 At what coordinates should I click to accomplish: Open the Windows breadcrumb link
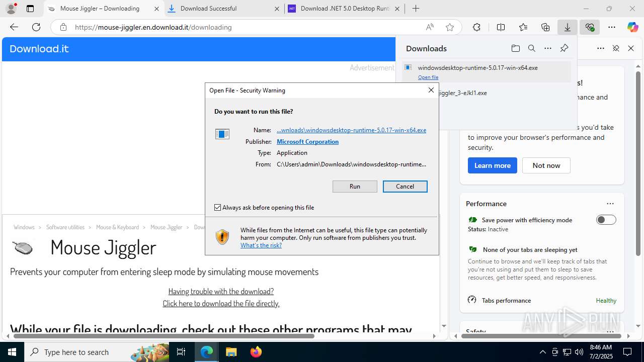pos(24,227)
